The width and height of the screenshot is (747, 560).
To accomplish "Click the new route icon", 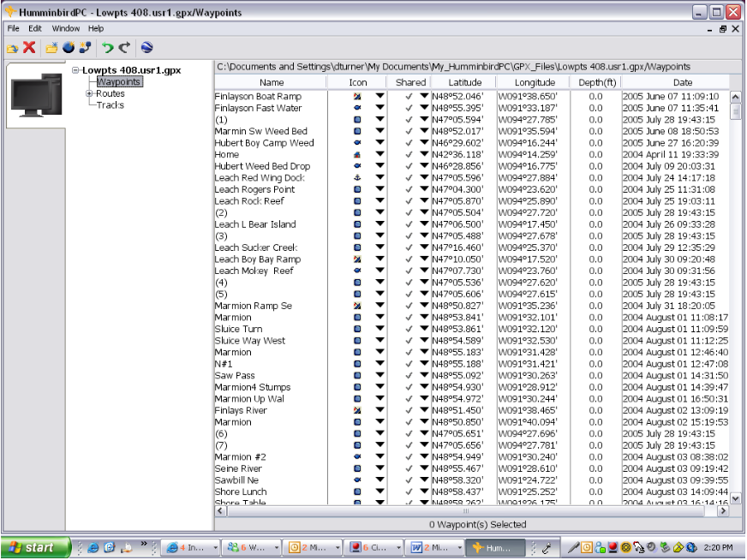I will click(86, 47).
